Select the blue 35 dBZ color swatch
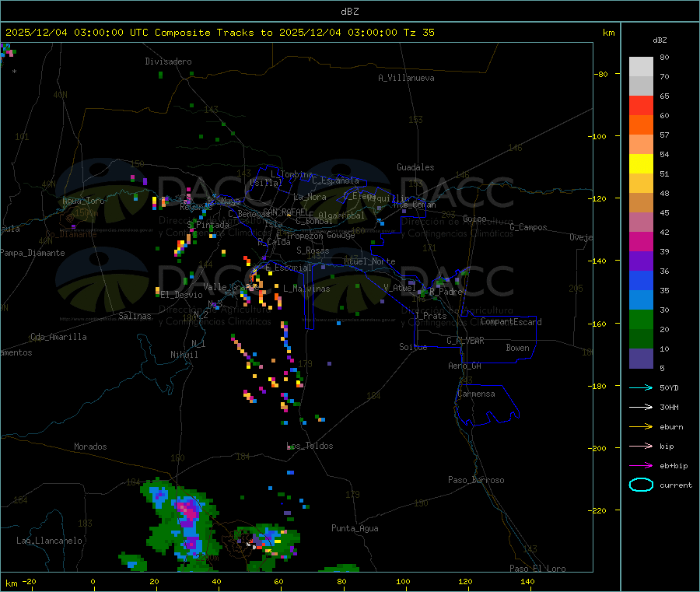Viewport: 700px width, 592px height. coord(641,280)
